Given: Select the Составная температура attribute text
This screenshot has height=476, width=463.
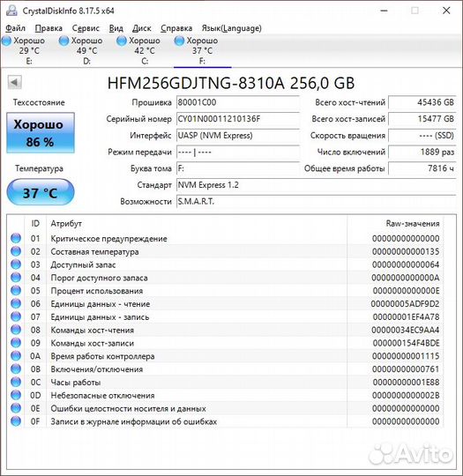Looking at the screenshot, I should [94, 251].
